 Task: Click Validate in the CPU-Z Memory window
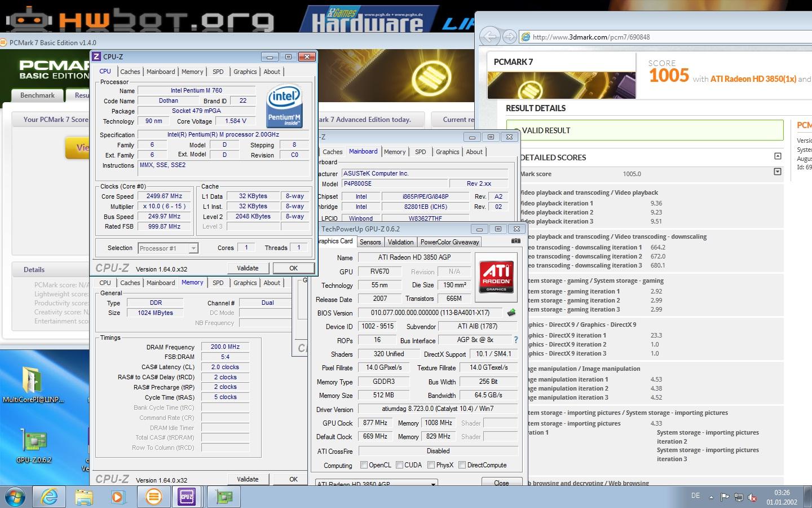click(248, 479)
